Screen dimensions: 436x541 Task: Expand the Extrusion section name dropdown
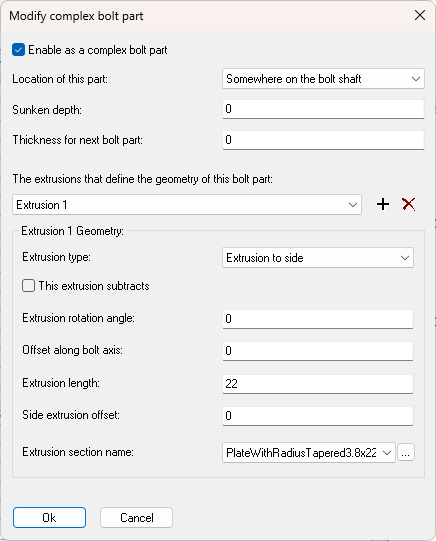[x=309, y=453]
